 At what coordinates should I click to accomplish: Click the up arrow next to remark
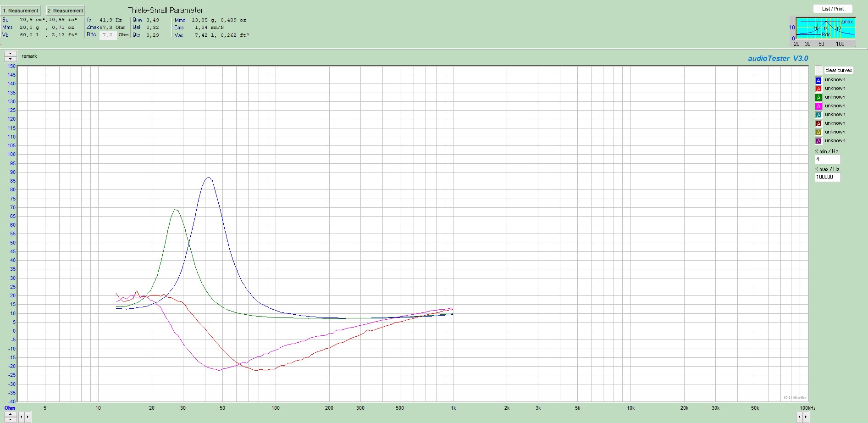coord(10,54)
